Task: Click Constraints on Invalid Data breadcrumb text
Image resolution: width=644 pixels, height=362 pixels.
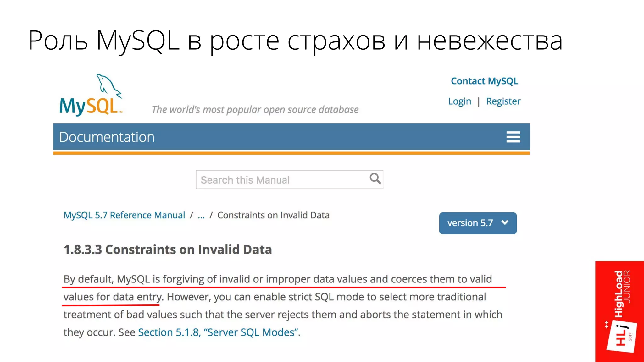Action: coord(273,215)
